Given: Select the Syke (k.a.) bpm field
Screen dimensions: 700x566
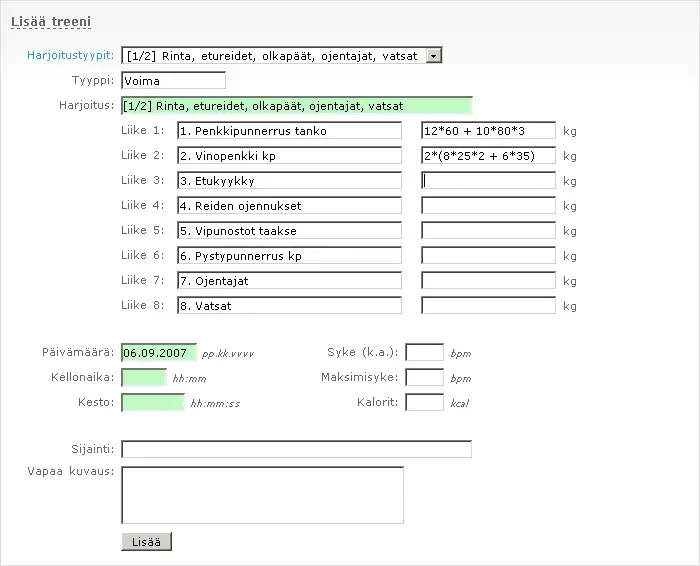Looking at the screenshot, I should click(x=424, y=353).
